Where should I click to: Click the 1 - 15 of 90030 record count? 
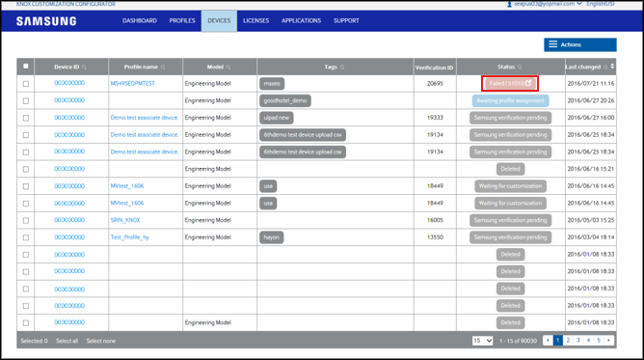518,341
